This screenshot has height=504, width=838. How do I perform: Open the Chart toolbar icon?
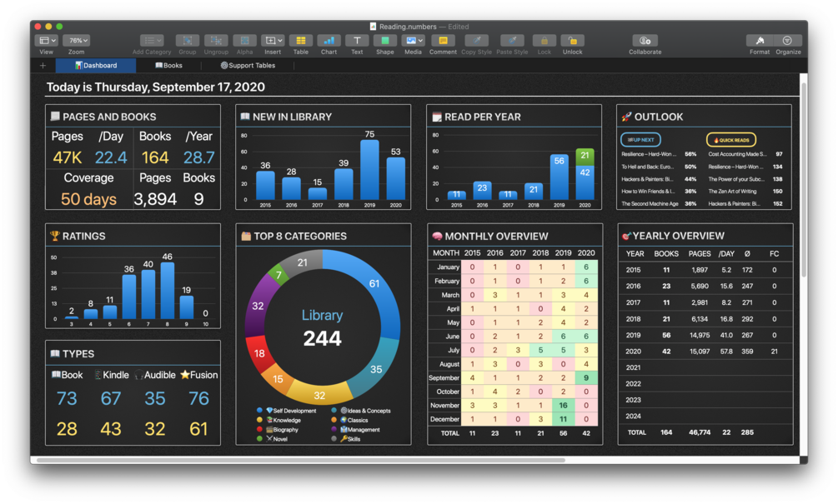coord(329,41)
